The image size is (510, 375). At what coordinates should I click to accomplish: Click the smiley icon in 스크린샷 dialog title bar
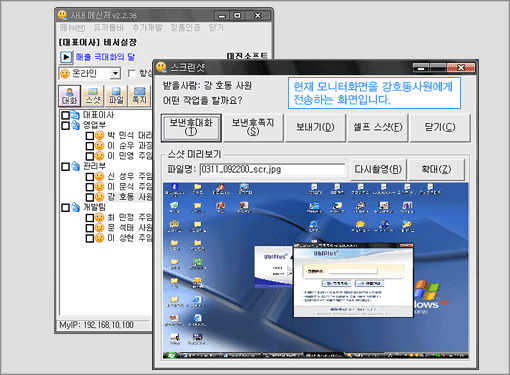click(161, 67)
